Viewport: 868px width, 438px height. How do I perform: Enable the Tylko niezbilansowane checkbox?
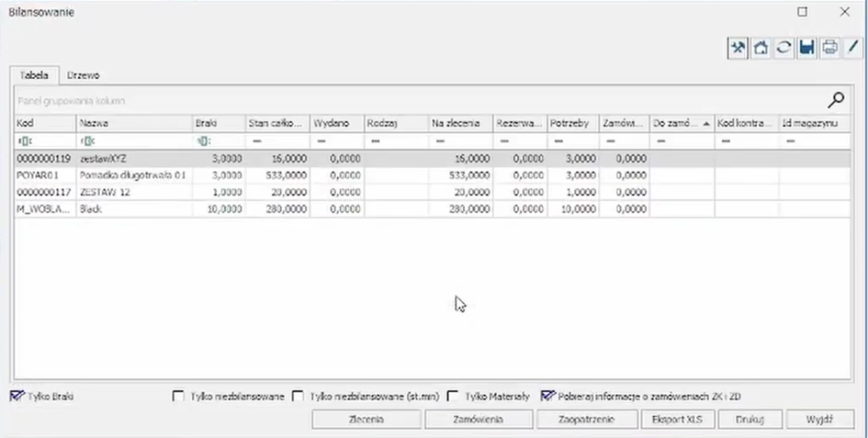pyautogui.click(x=179, y=397)
